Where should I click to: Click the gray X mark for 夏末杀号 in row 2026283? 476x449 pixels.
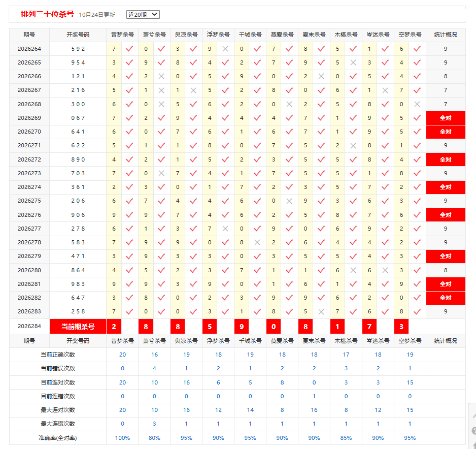321,312
